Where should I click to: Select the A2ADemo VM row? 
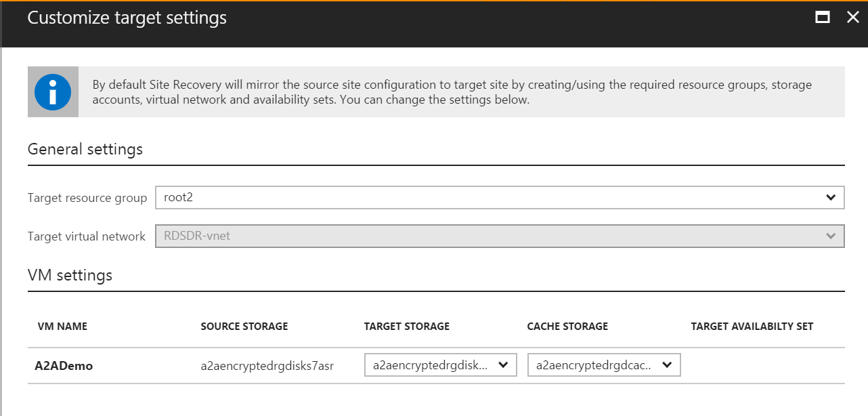(436, 366)
